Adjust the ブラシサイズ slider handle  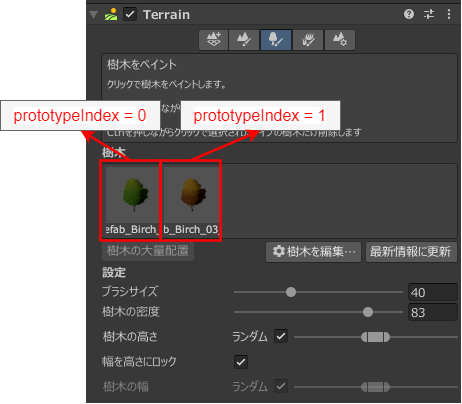pos(291,292)
